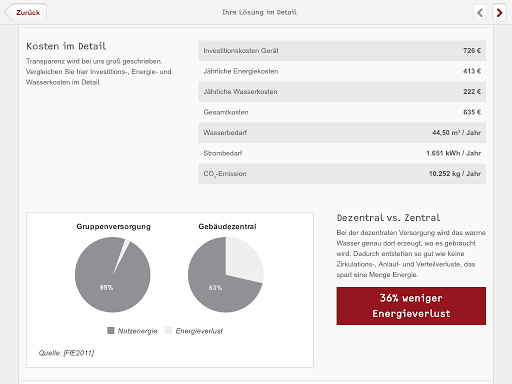Click the Gebäudezentral pie chart

click(226, 275)
